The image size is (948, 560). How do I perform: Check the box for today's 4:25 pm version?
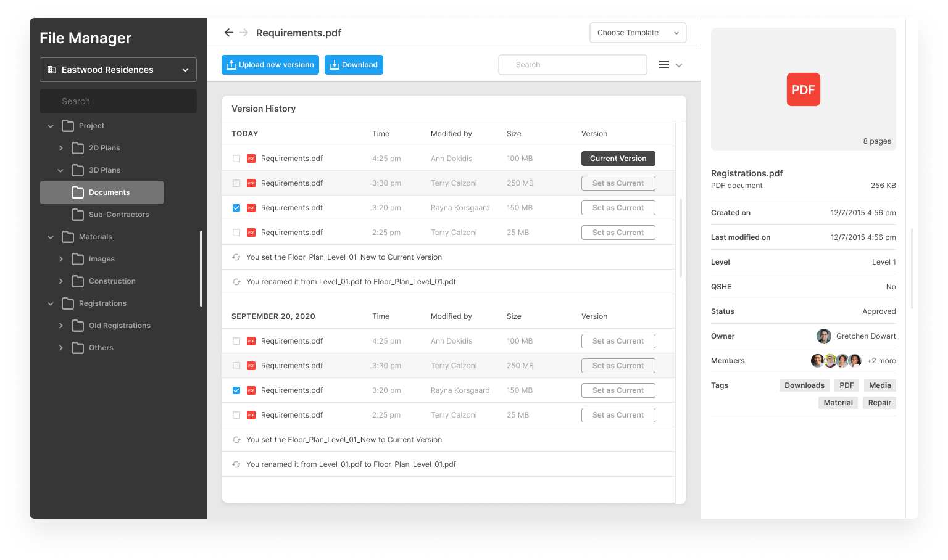click(236, 159)
